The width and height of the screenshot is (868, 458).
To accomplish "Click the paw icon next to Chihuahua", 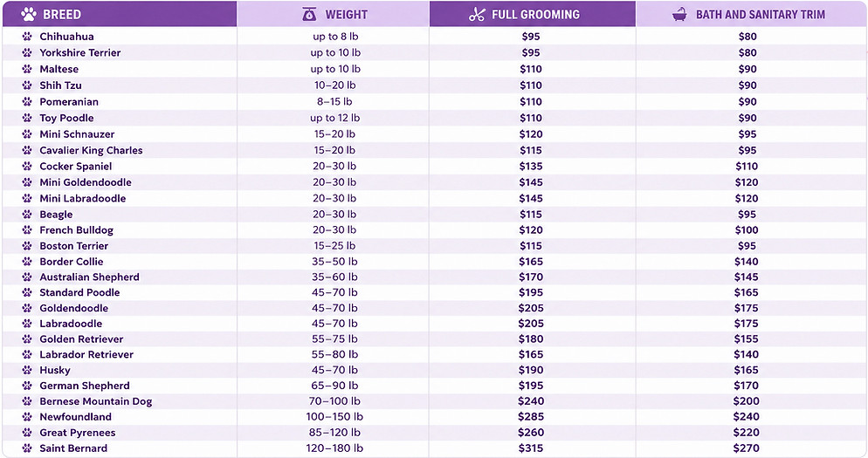I will point(27,37).
